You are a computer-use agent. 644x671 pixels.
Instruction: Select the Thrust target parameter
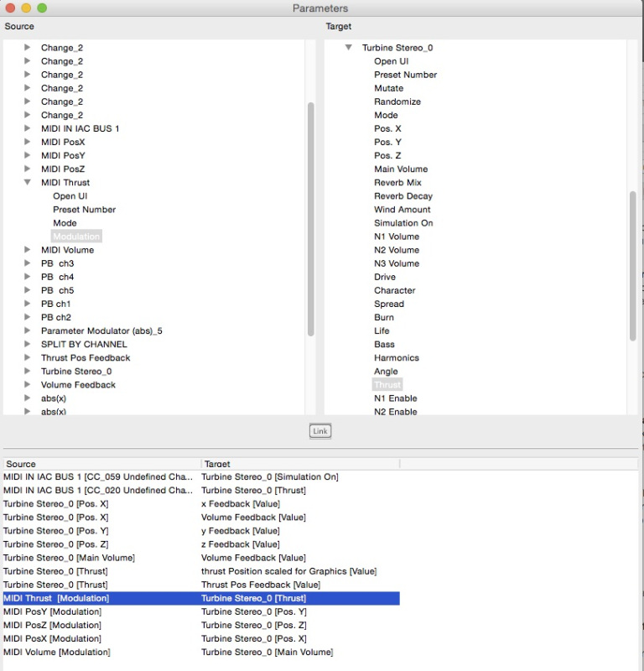pyautogui.click(x=387, y=385)
